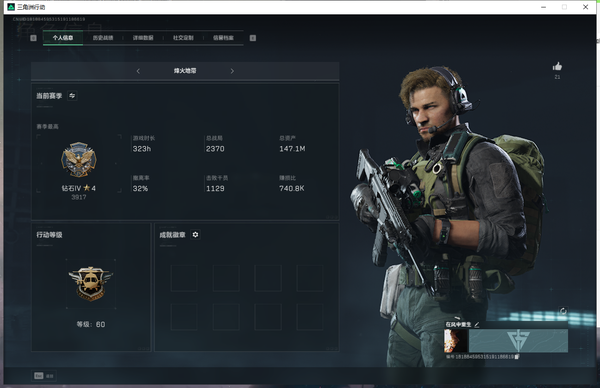Go to previous game mode with left chevron

[x=138, y=71]
